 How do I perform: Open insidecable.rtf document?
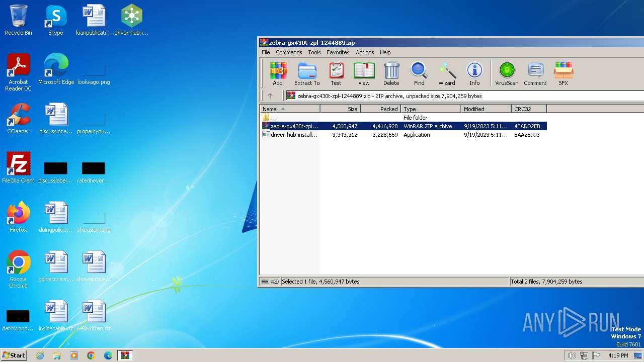[x=56, y=316]
